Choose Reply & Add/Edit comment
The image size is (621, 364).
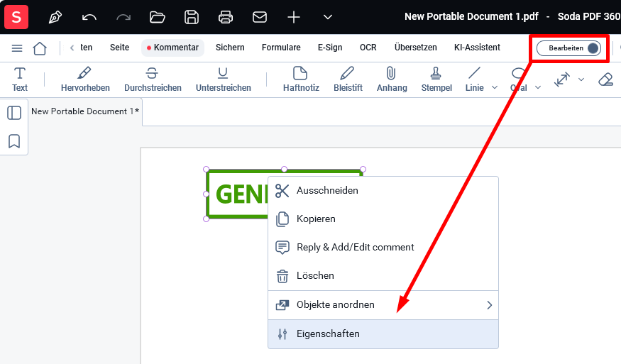(383, 247)
